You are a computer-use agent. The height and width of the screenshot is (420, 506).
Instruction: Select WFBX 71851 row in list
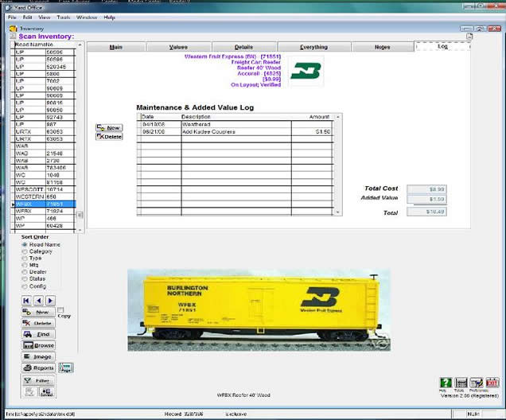pyautogui.click(x=45, y=204)
